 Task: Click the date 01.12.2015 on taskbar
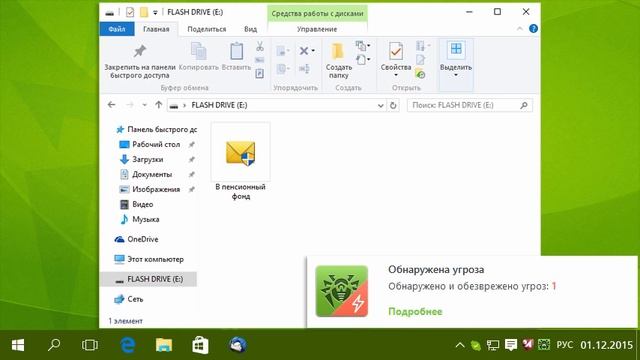click(606, 345)
